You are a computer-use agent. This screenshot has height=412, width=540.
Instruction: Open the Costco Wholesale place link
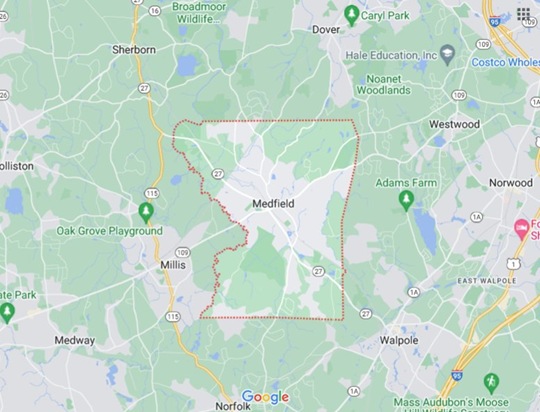click(506, 62)
